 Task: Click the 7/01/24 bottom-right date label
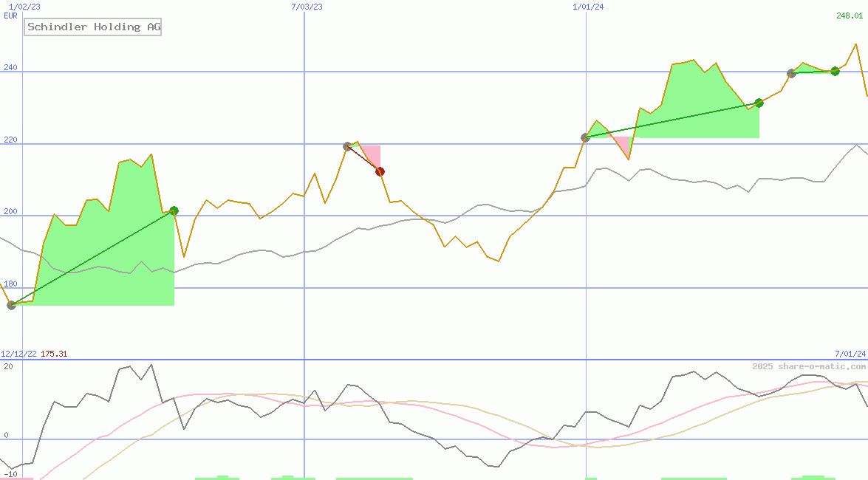point(847,354)
